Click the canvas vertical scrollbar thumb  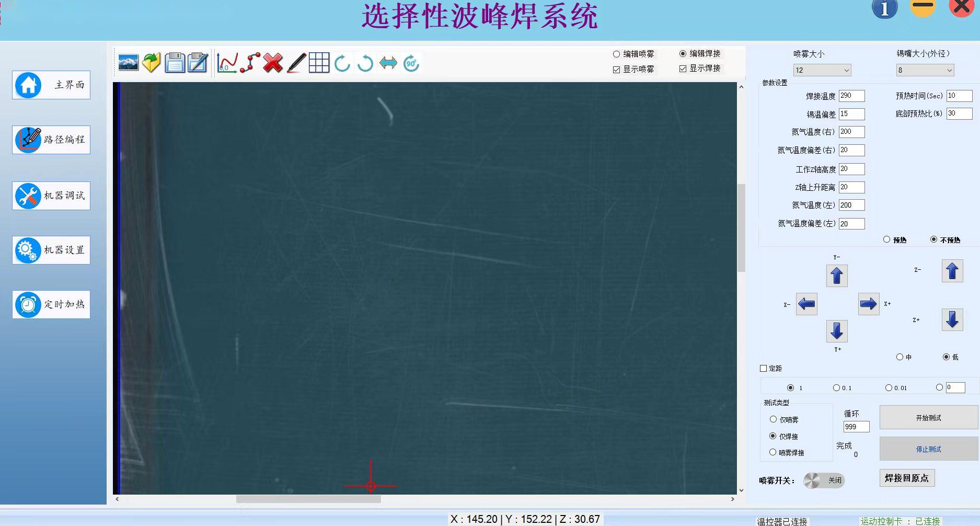[x=741, y=227]
